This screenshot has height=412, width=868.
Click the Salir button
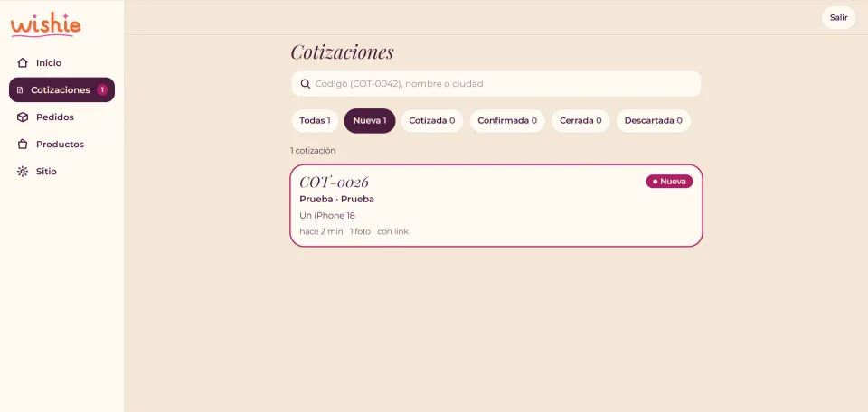839,18
